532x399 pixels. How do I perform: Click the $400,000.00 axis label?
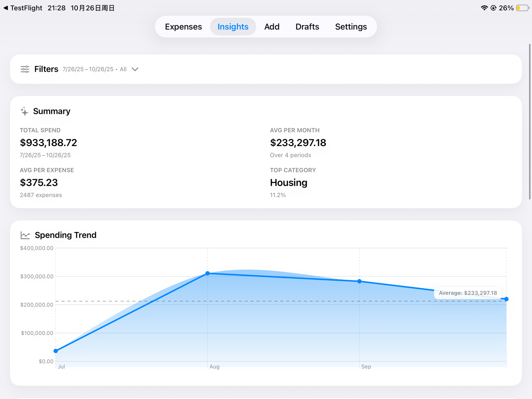coord(37,248)
